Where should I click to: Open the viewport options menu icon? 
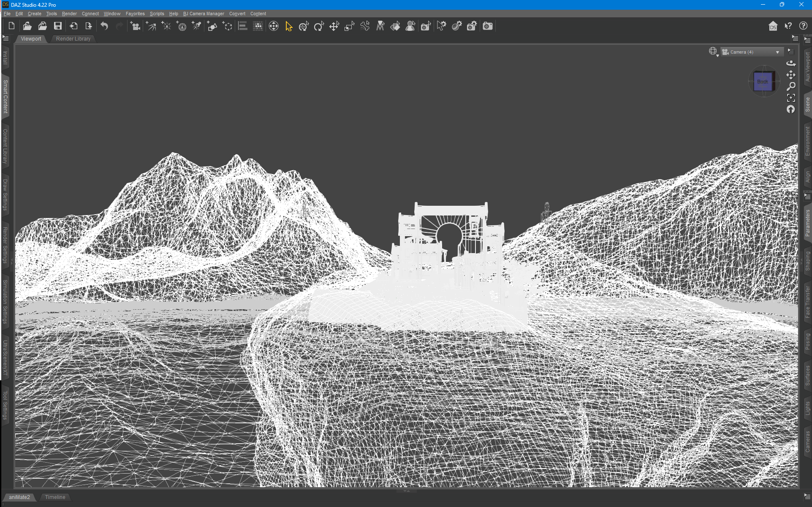[x=791, y=52]
